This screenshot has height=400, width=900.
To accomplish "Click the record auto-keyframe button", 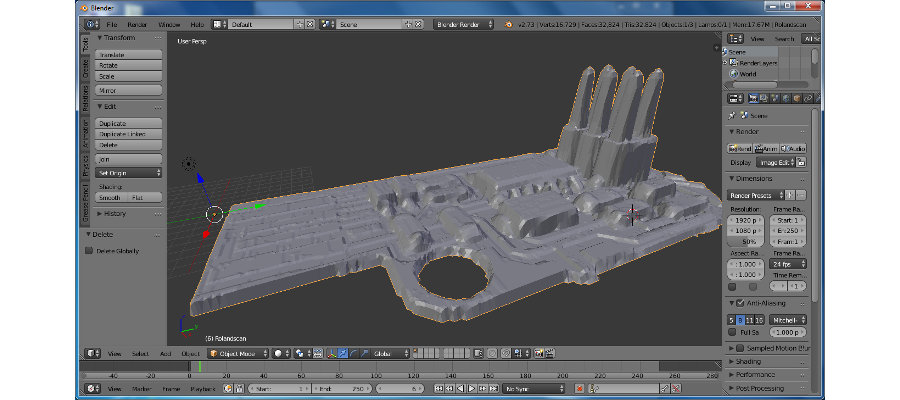I will tap(579, 388).
